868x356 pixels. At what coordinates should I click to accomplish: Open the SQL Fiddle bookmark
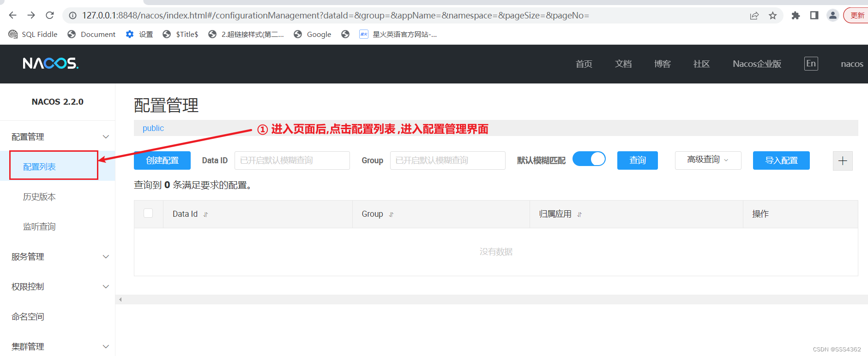point(33,34)
